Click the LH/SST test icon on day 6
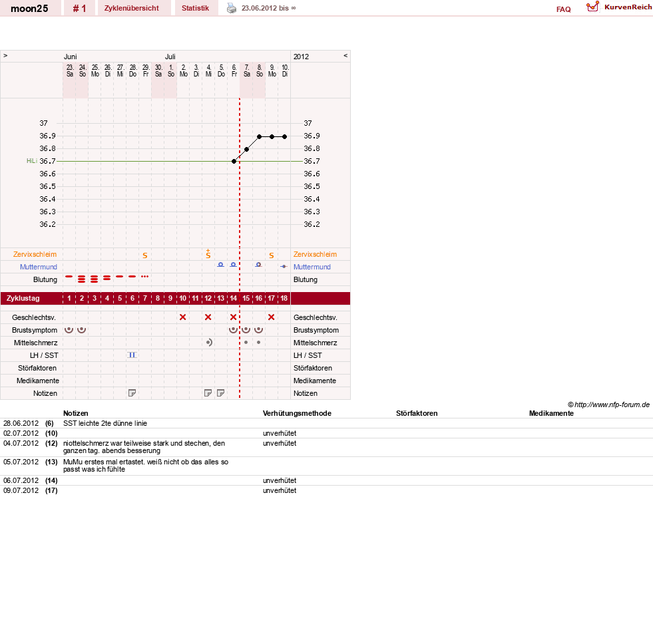Screen dimensions: 653x644 [x=132, y=355]
